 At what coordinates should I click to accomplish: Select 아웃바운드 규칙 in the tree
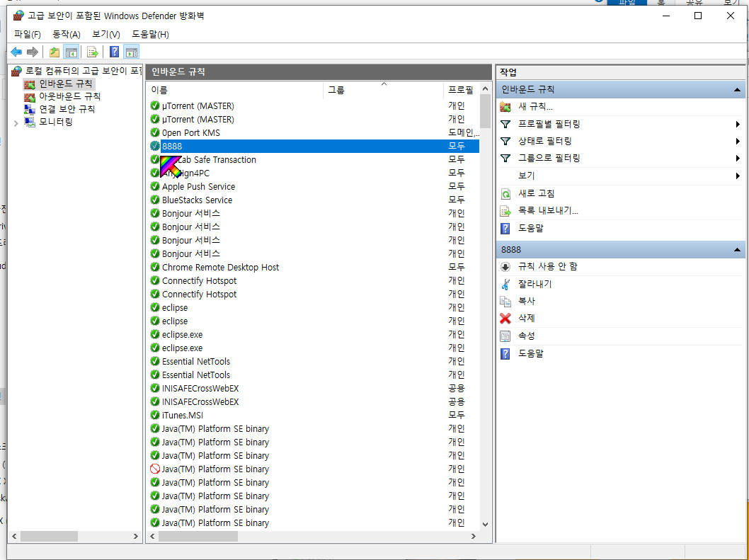70,96
